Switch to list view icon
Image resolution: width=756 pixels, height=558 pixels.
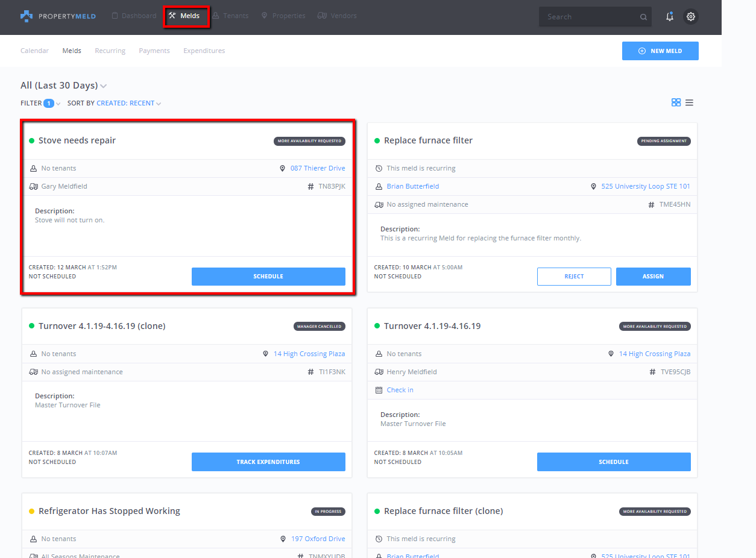(x=689, y=102)
